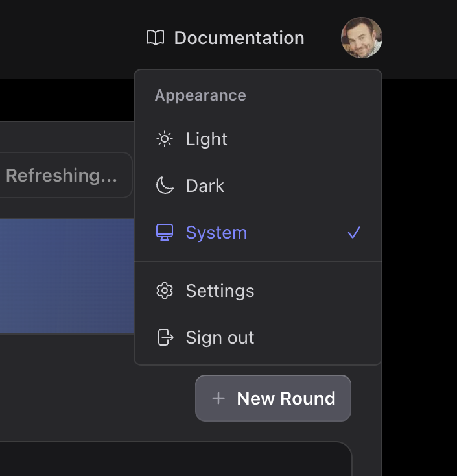Screen dimensions: 457x476
Task: Click the Documentation book icon
Action: (x=156, y=38)
